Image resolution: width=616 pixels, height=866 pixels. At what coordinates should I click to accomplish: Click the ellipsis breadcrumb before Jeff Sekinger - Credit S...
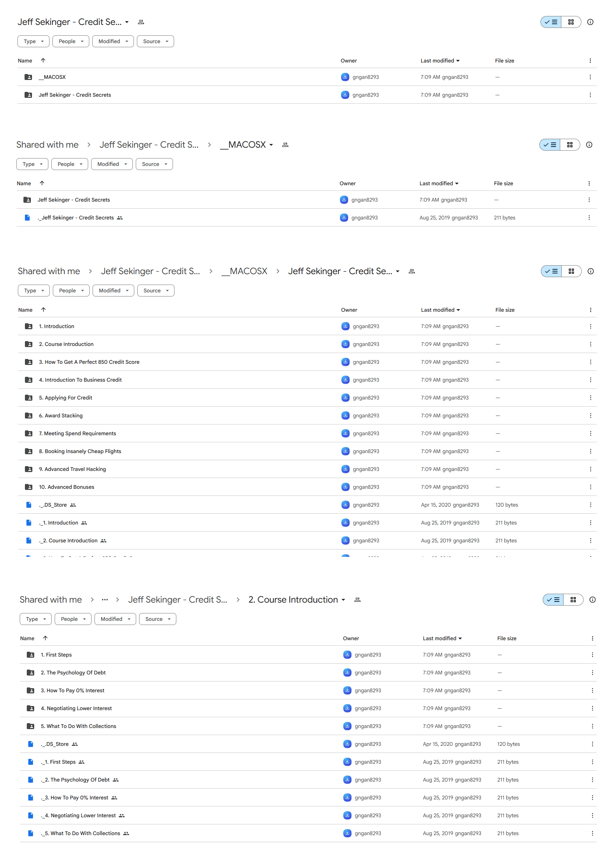105,600
